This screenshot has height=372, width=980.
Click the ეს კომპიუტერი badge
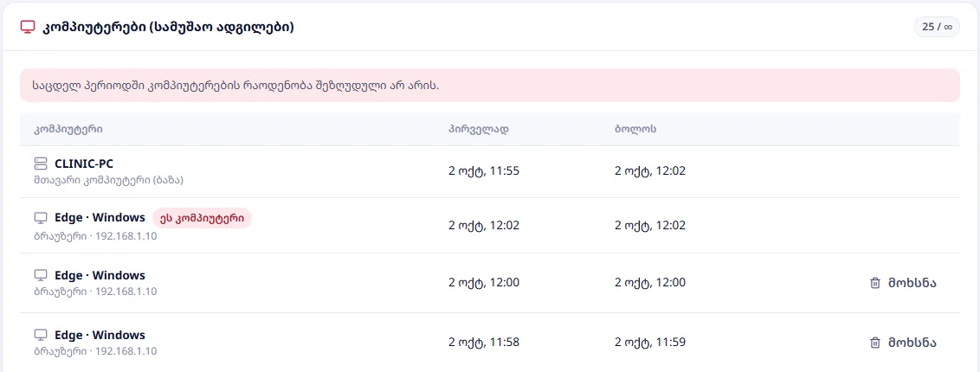202,218
